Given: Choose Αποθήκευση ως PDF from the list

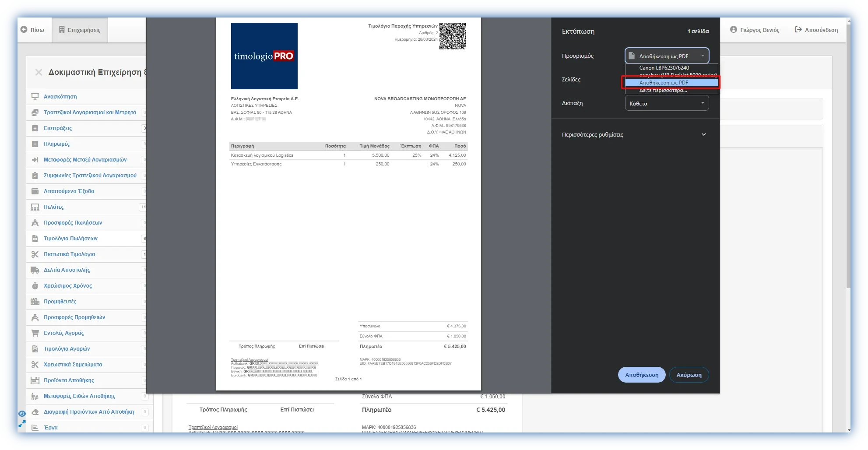Looking at the screenshot, I should [664, 83].
